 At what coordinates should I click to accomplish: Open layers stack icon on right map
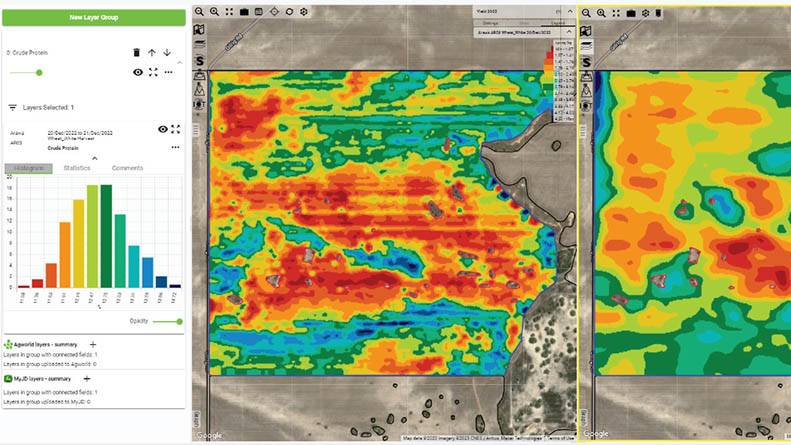point(586,46)
